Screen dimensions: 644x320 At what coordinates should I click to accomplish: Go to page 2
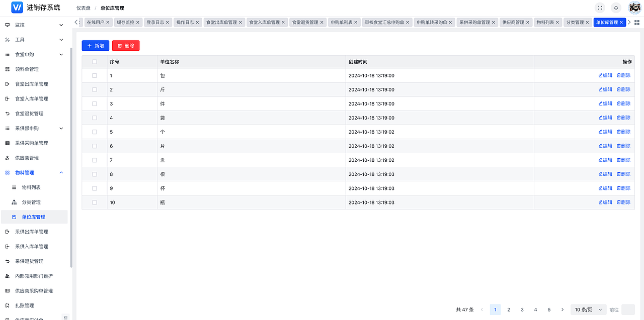pos(509,309)
